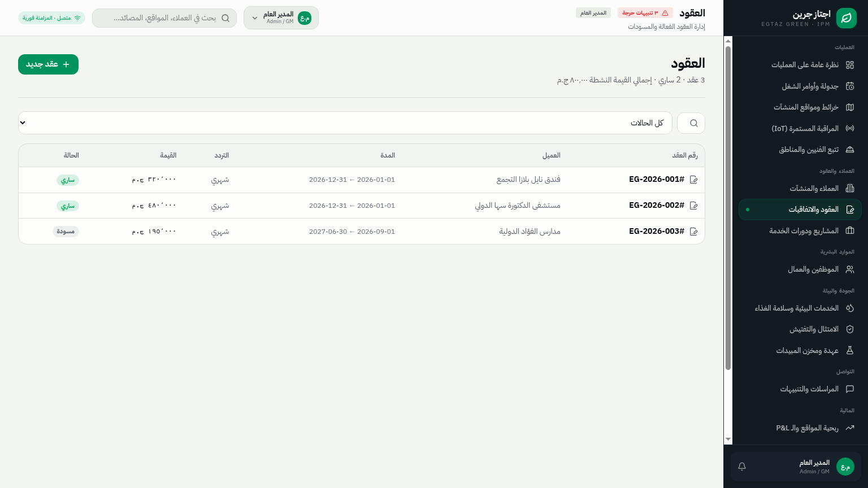This screenshot has height=488, width=868.
Task: Click the map icon beside خرائط ومواقع المنشآت
Action: click(x=850, y=107)
